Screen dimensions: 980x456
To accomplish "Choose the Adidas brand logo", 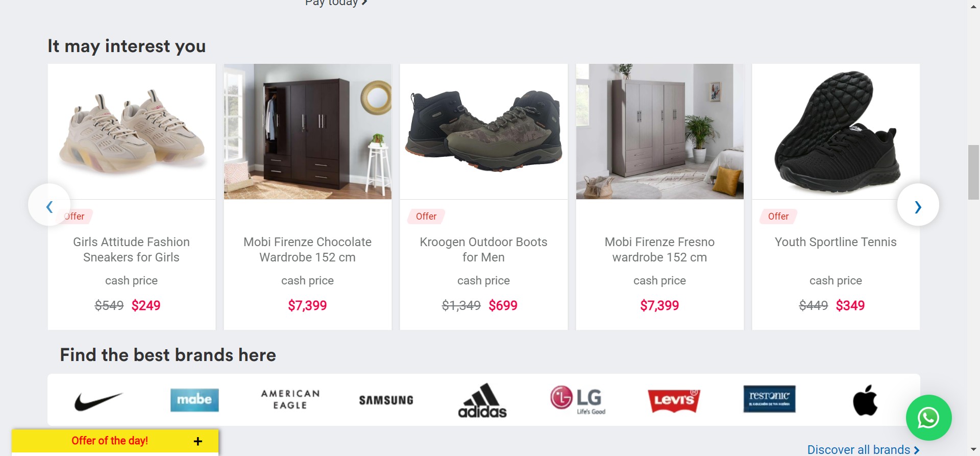I will click(482, 400).
